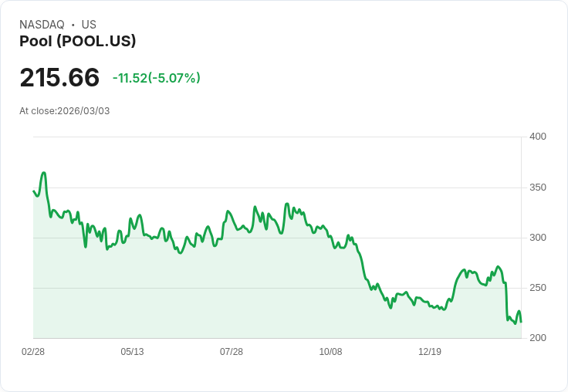The image size is (568, 392).
Task: Select the 10/08 x-axis date
Action: pos(330,352)
